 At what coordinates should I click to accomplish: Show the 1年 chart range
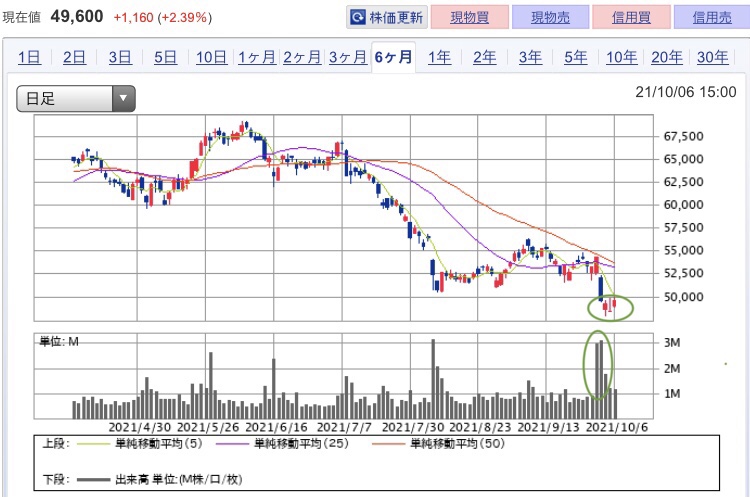439,57
